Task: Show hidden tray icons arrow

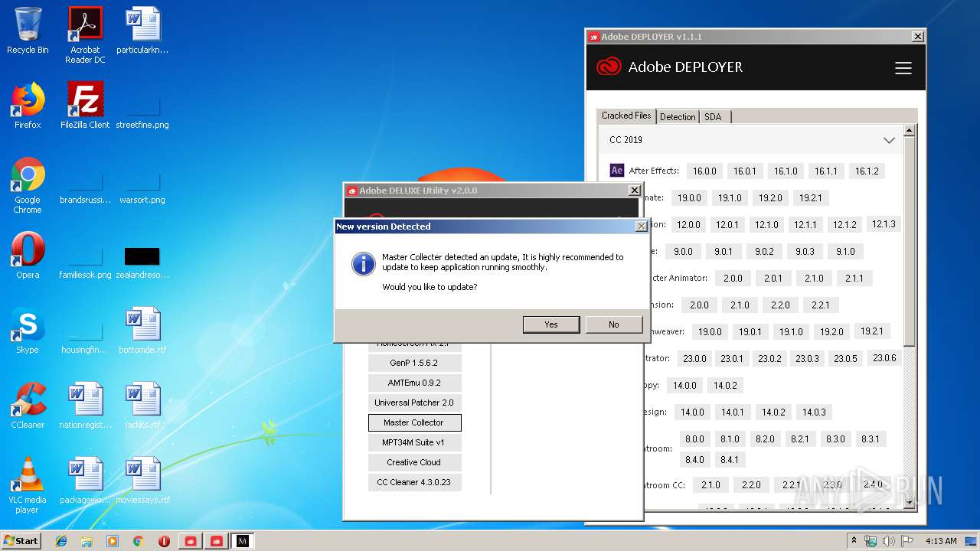Action: pyautogui.click(x=854, y=541)
